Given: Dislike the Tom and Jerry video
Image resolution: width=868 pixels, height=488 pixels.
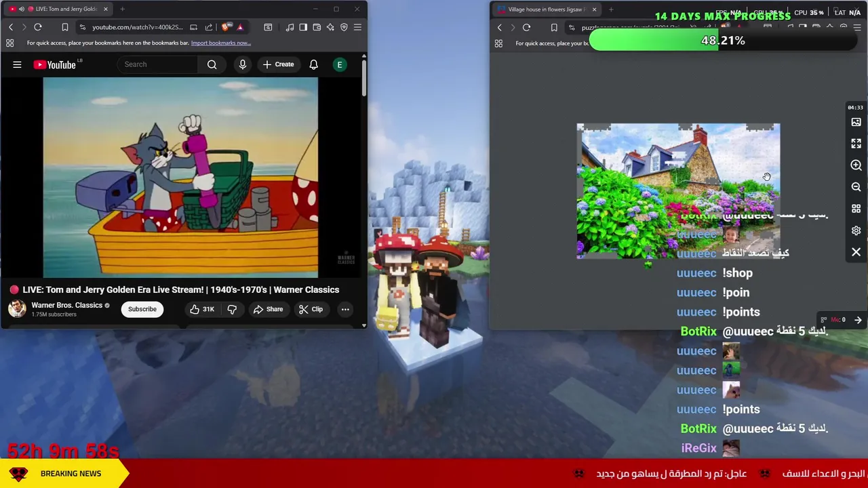Looking at the screenshot, I should (x=232, y=309).
